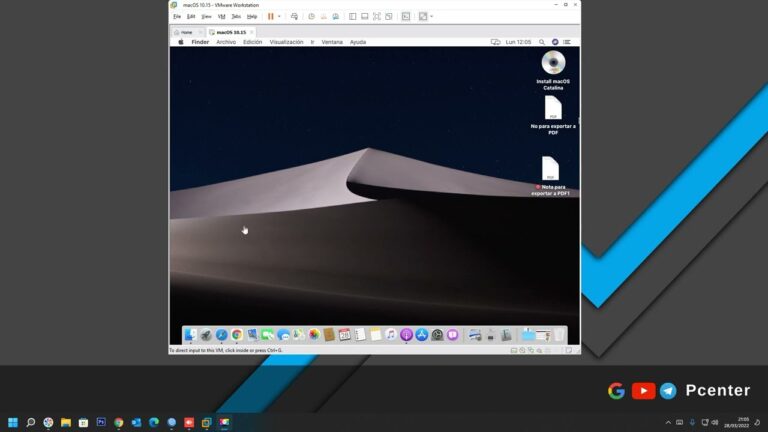This screenshot has width=768, height=432.
Task: Open the Trash in the Dock
Action: coord(560,335)
